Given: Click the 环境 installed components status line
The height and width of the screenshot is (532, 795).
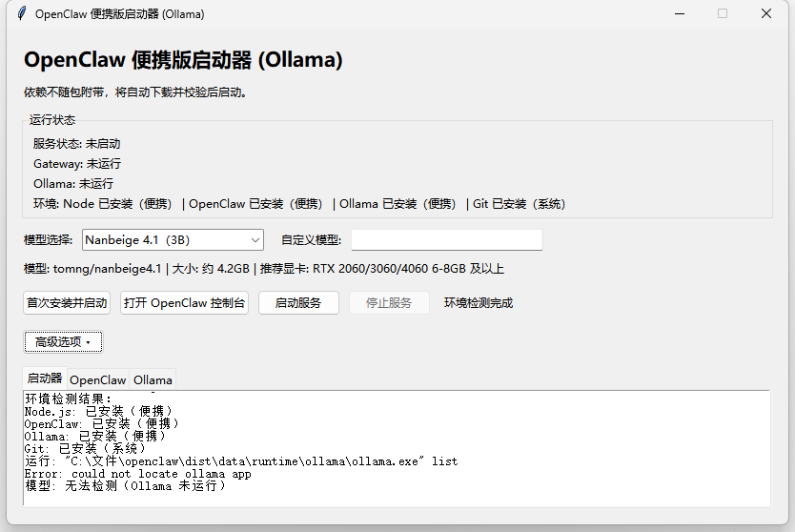Looking at the screenshot, I should (x=299, y=204).
